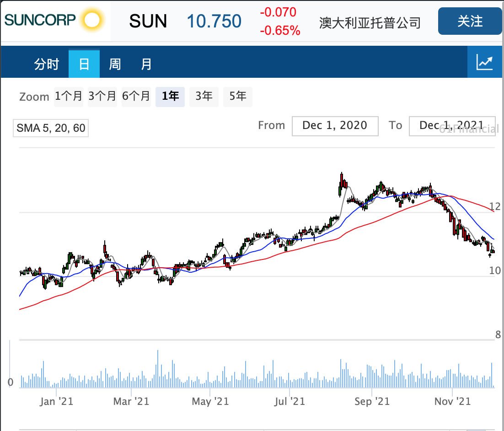This screenshot has width=504, height=431.
Task: Edit the To date Dec 1, 2021
Action: click(x=452, y=126)
